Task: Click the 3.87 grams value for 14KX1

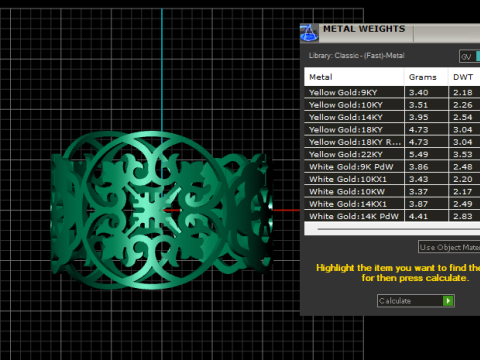Action: pos(419,204)
